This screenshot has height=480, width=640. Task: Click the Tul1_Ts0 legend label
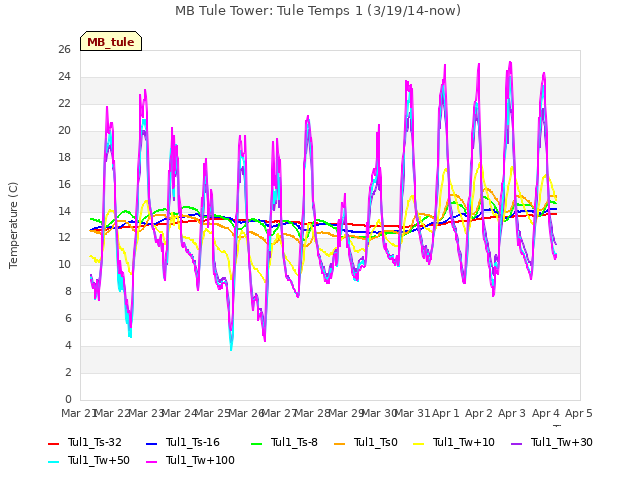[376, 442]
